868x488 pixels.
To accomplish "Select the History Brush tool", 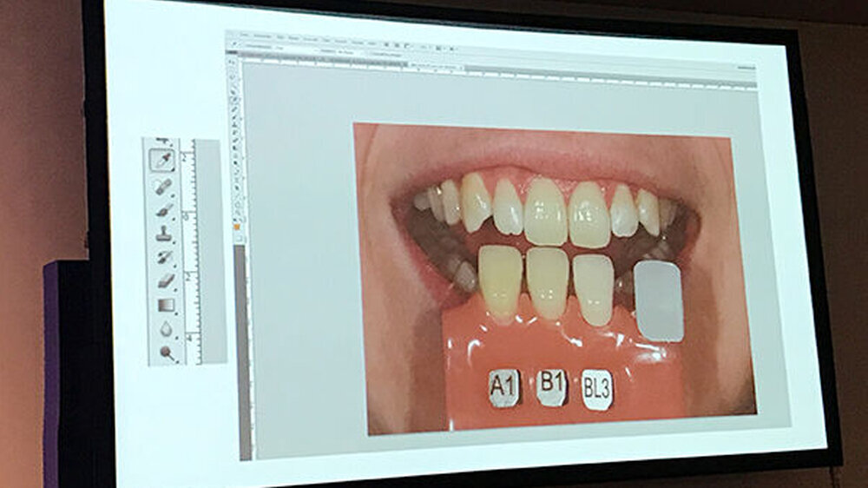I will [x=164, y=257].
